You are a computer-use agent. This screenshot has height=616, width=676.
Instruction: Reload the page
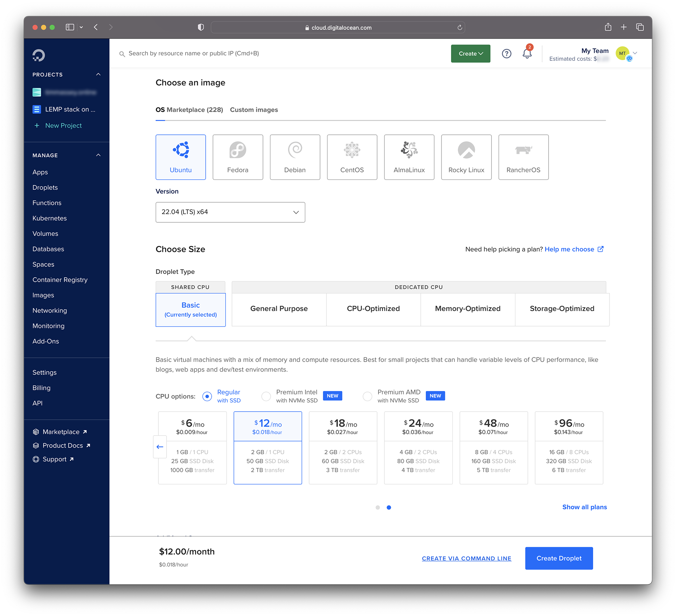pos(459,27)
